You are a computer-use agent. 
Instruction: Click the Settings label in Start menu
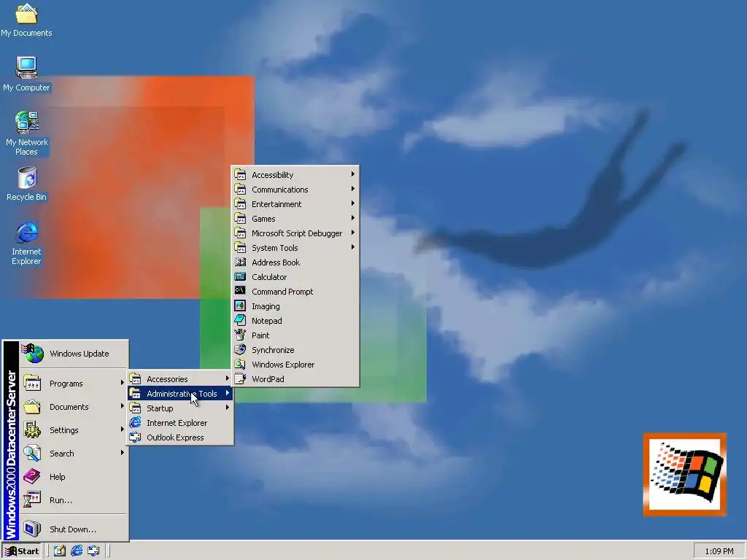coord(64,430)
